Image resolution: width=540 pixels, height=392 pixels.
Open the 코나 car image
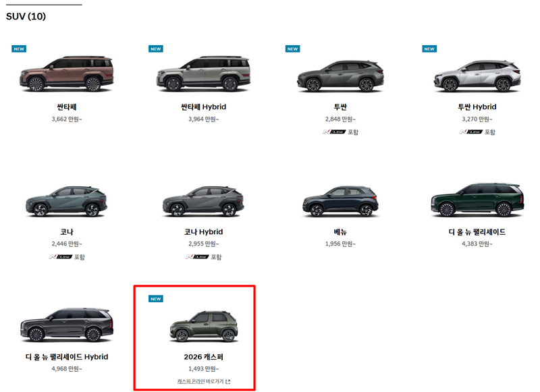(66, 201)
